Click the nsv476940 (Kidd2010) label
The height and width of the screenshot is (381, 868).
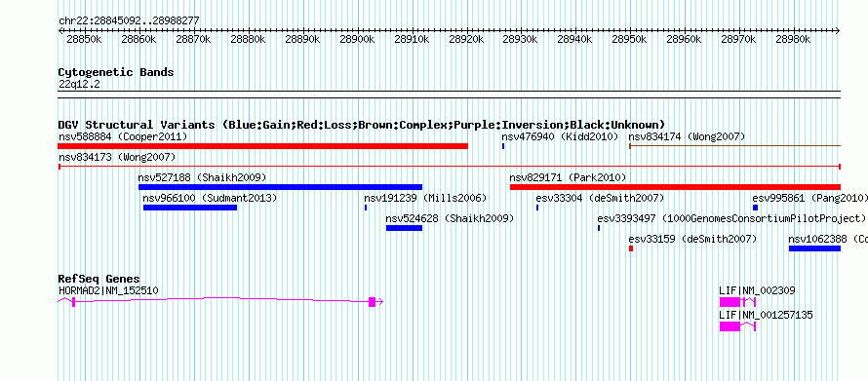point(560,136)
